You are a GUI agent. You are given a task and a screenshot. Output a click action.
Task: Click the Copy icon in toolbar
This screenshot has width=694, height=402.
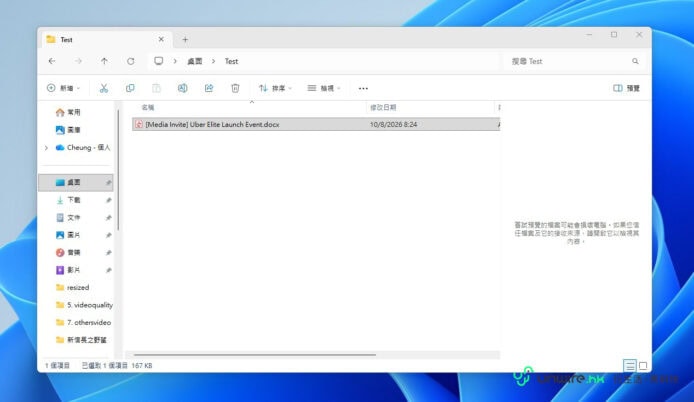point(130,88)
